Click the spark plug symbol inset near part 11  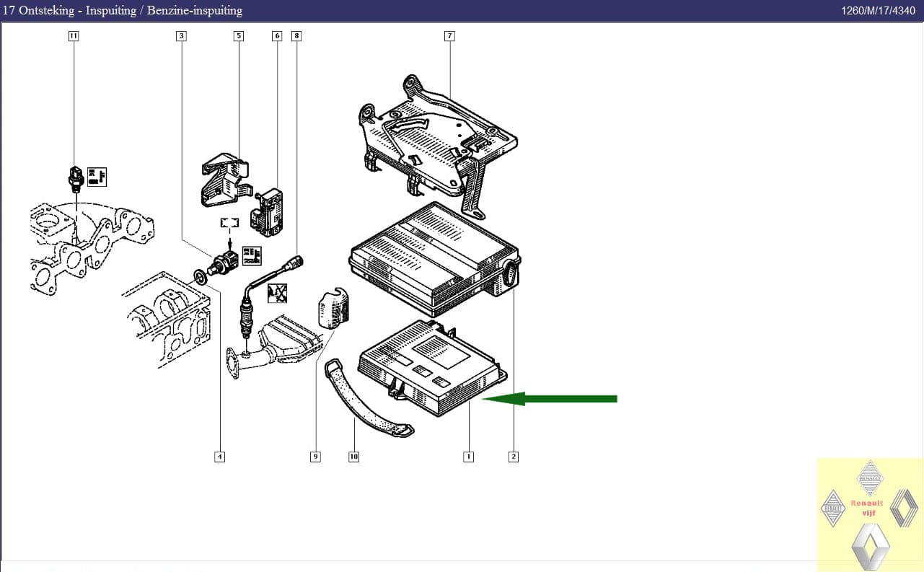click(x=97, y=177)
